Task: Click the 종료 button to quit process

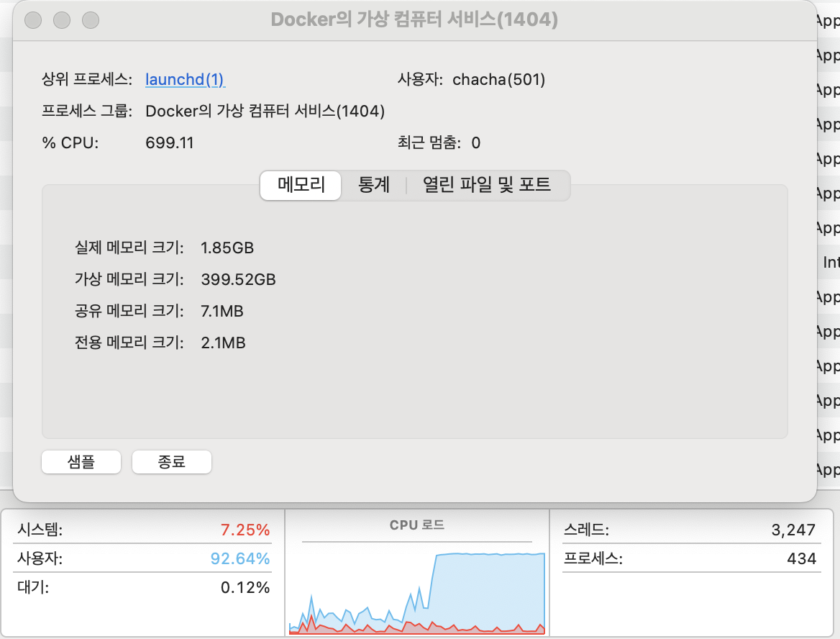Action: [x=172, y=461]
